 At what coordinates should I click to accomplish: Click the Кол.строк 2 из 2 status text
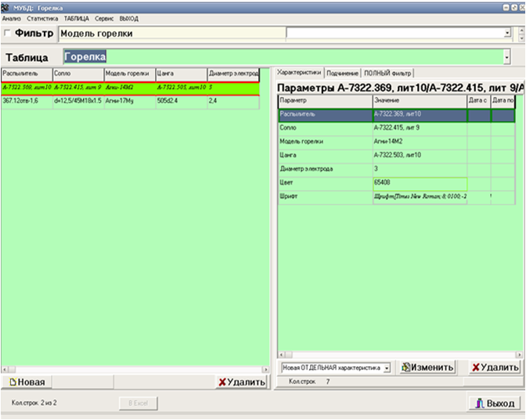(34, 403)
